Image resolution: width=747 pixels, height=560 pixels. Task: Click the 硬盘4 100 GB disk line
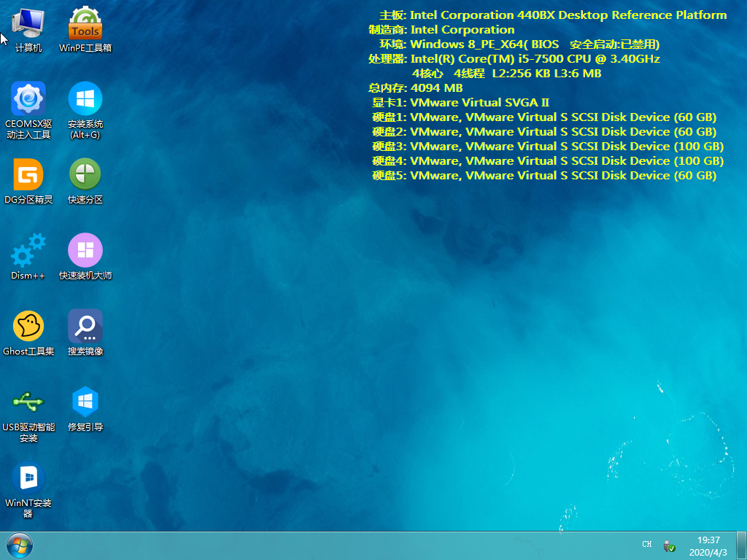pos(548,161)
